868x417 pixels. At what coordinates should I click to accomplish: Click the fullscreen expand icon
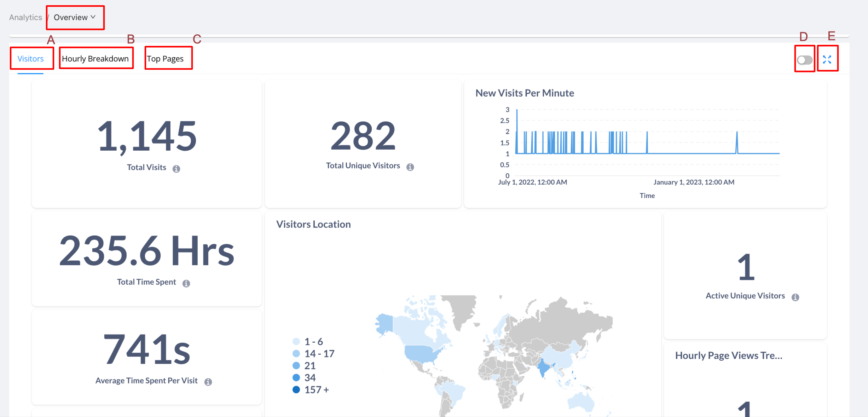coord(827,59)
